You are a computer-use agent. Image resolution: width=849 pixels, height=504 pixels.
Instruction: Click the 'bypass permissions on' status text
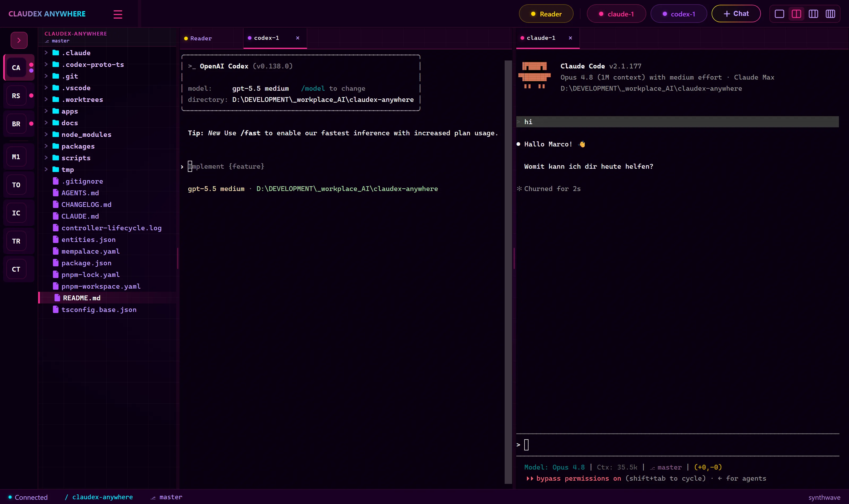(578, 478)
